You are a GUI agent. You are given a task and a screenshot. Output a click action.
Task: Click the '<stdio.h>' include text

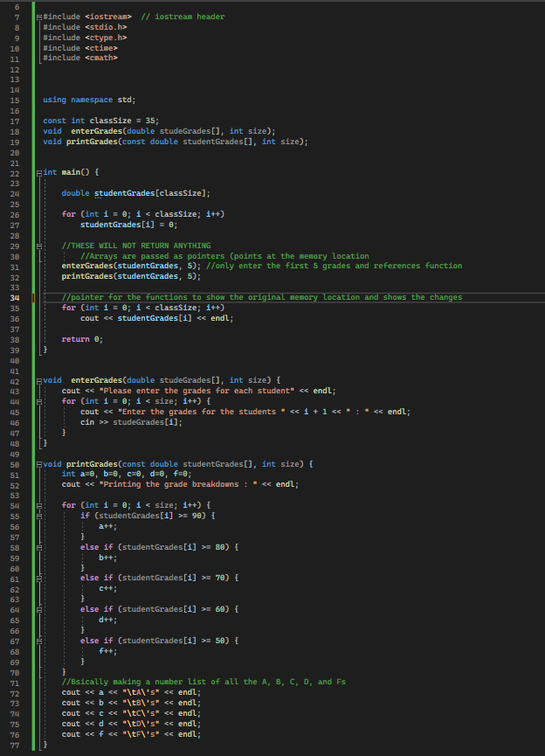click(x=106, y=27)
